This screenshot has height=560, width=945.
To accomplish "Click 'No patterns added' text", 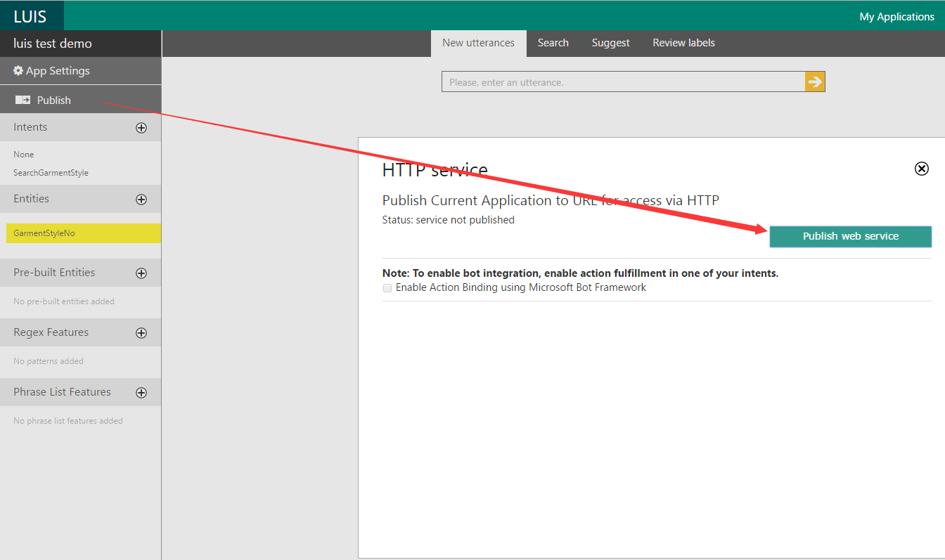I will coord(49,361).
